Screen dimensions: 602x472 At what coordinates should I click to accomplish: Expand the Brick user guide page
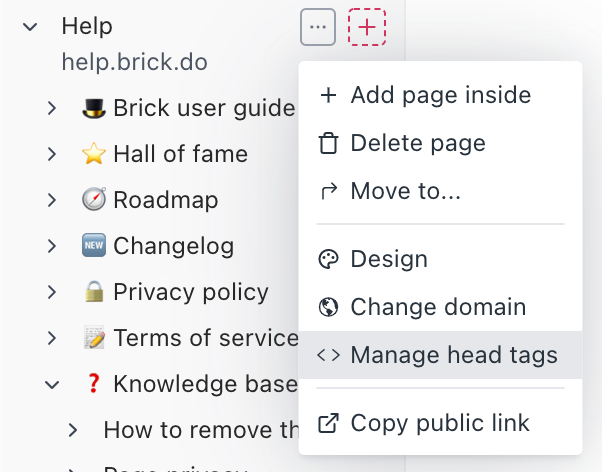52,108
